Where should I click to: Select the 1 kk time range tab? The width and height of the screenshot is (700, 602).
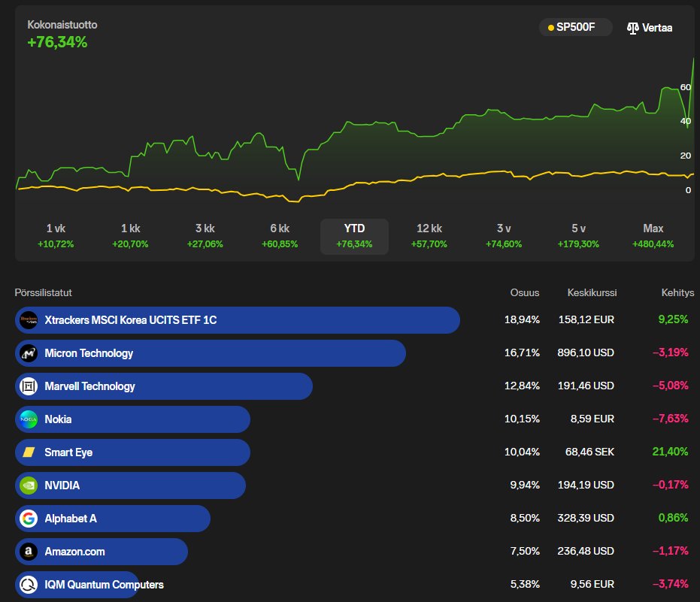click(x=130, y=236)
